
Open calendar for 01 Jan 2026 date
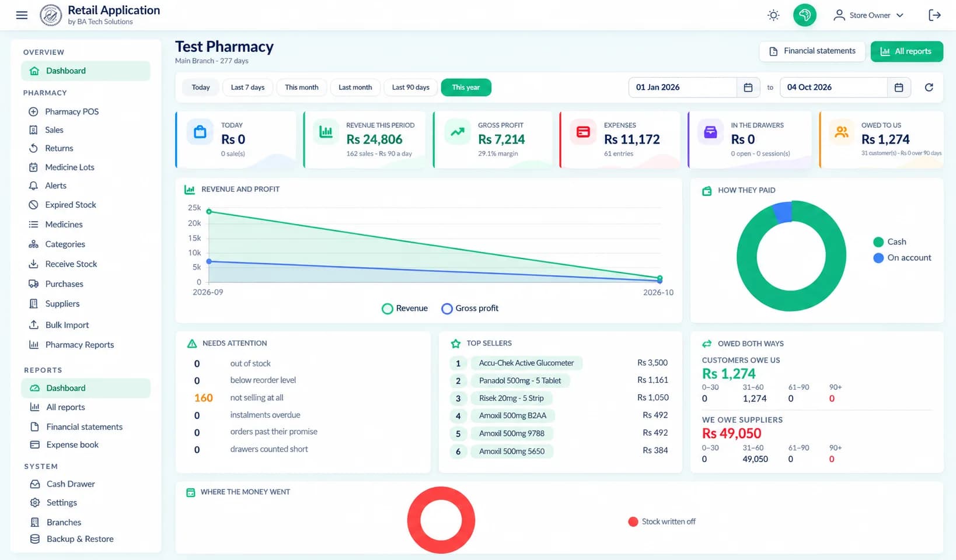748,87
